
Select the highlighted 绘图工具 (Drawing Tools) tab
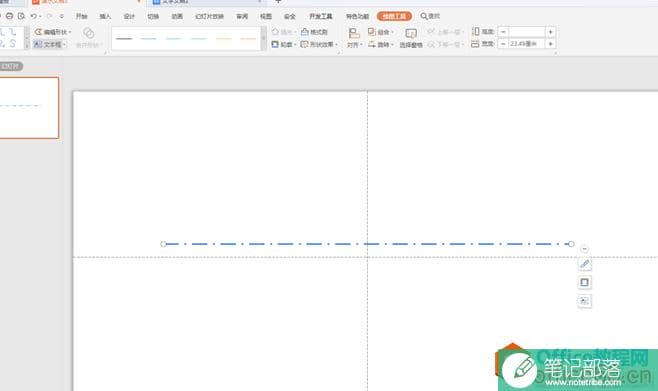394,16
